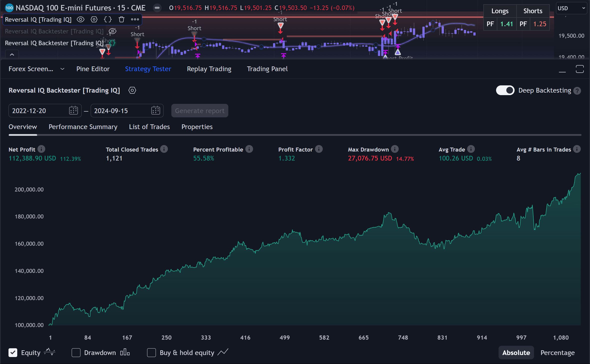Open strategy settings next to Backtester title
This screenshot has height=364, width=590.
(x=132, y=90)
